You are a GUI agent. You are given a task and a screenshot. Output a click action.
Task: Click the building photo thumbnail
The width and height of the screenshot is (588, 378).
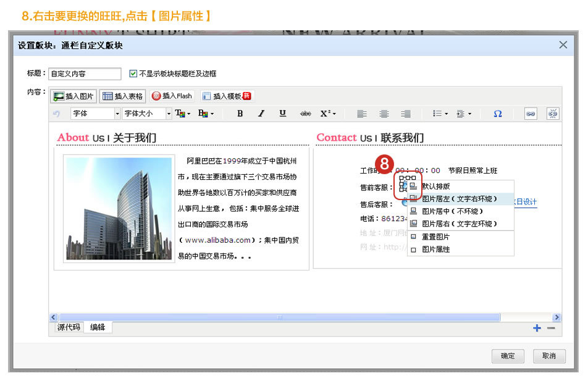(x=119, y=209)
